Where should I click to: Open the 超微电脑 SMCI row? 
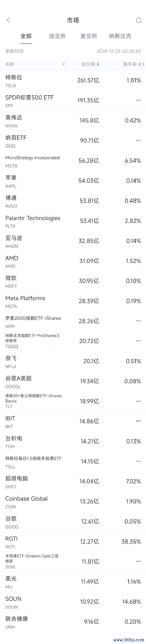[x=73, y=481]
